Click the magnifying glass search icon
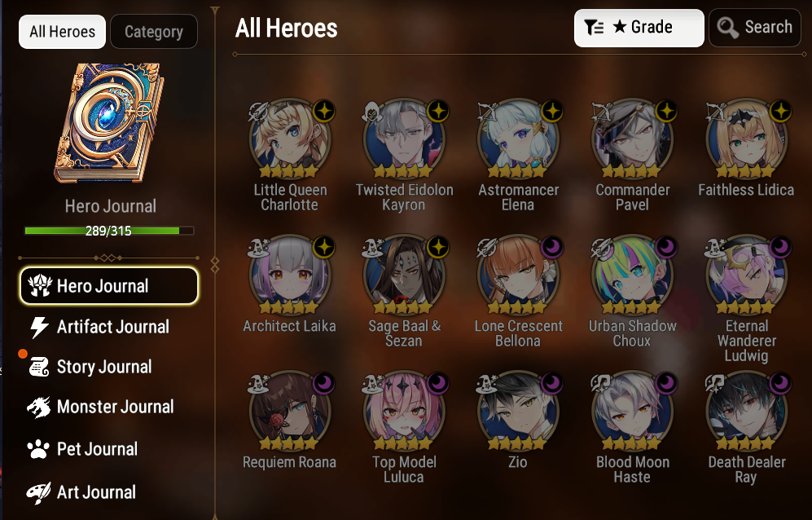 coord(727,28)
